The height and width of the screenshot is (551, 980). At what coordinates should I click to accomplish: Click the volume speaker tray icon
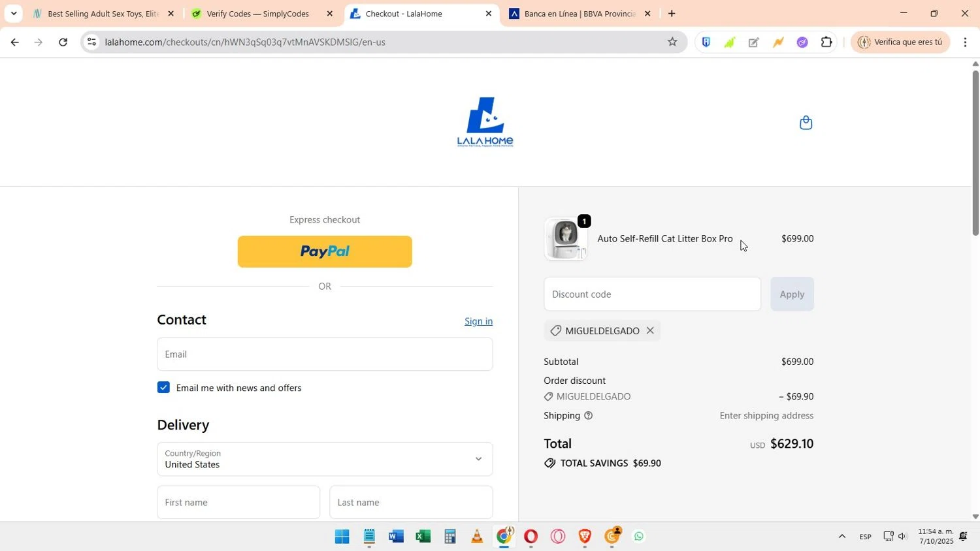pyautogui.click(x=903, y=537)
